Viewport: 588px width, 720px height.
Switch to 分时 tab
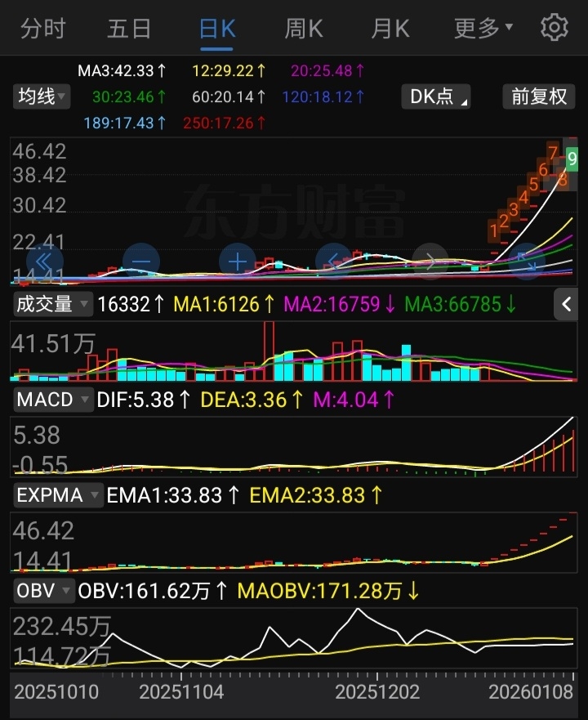click(43, 29)
